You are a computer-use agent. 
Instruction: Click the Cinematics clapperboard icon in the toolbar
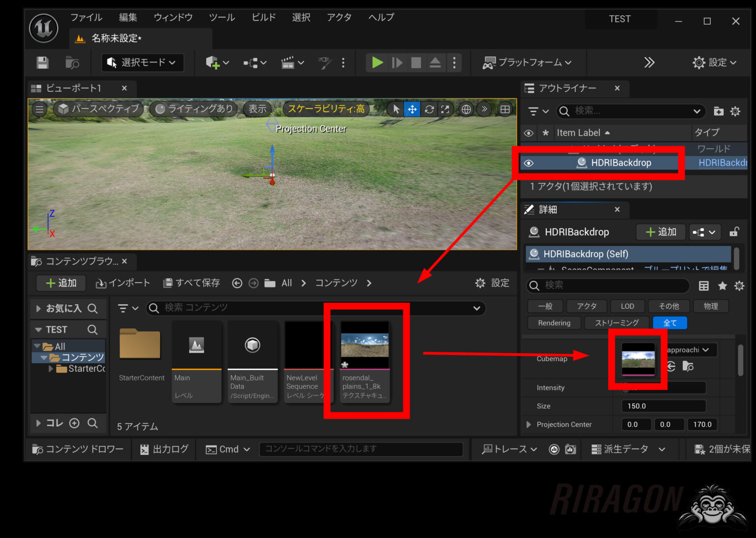pyautogui.click(x=288, y=63)
